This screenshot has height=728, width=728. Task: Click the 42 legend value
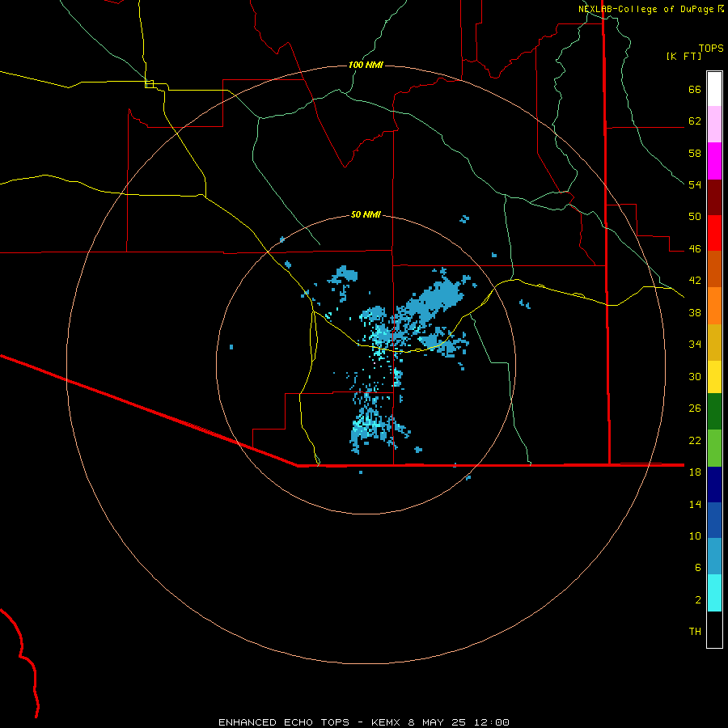pyautogui.click(x=695, y=281)
